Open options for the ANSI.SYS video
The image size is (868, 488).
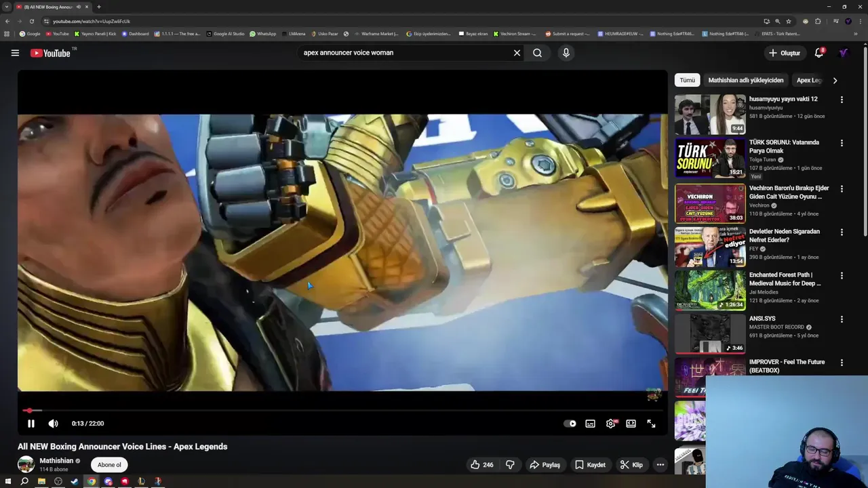842,319
